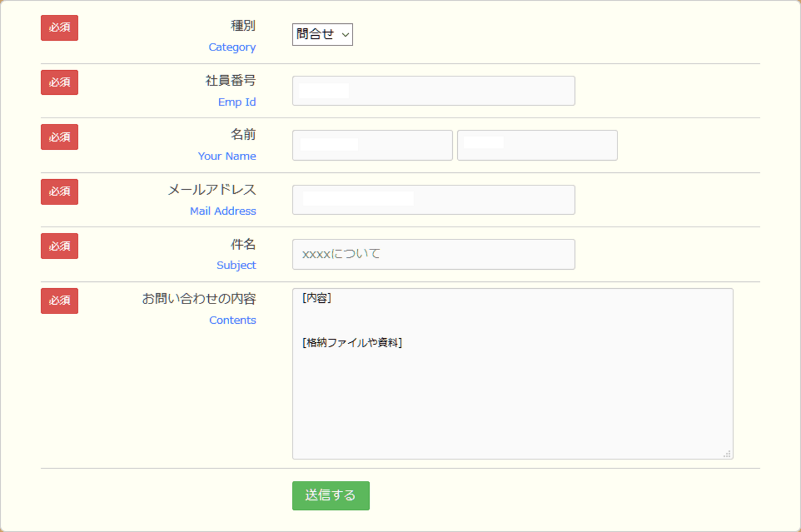Image resolution: width=801 pixels, height=532 pixels.
Task: Click the 必須 badge beside 名前
Action: coord(60,137)
